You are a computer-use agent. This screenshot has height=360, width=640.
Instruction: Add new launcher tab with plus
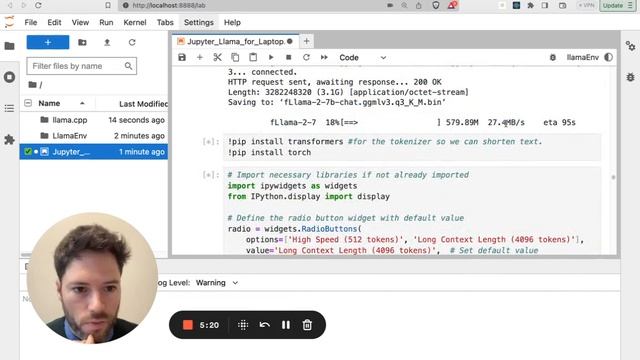[x=307, y=41]
